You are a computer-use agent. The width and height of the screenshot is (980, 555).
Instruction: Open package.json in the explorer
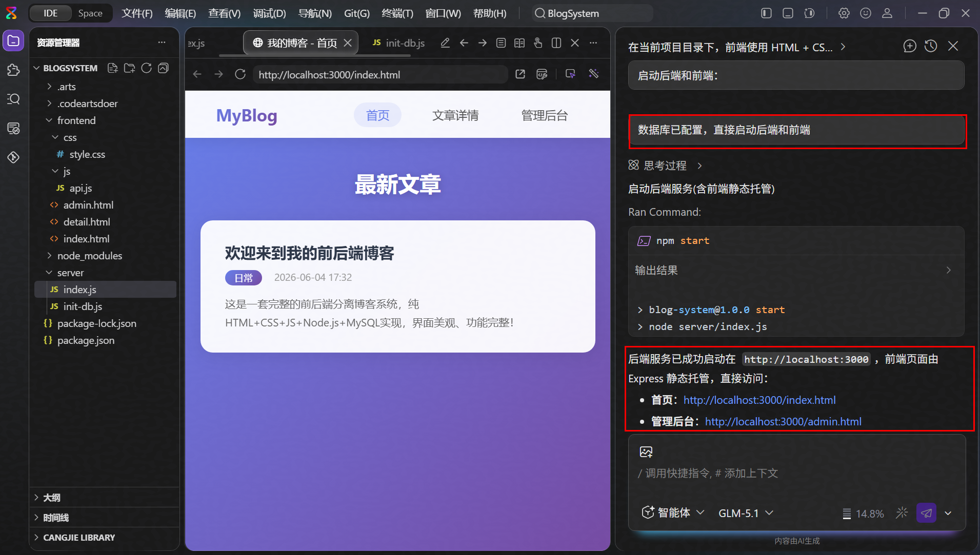(x=86, y=340)
